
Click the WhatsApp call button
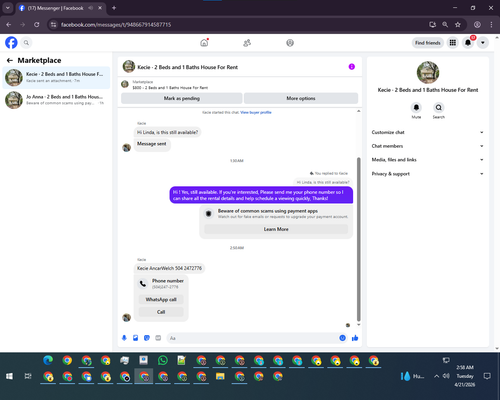tap(161, 299)
